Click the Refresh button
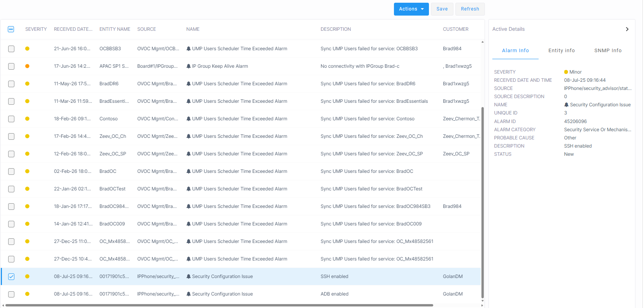 point(470,9)
